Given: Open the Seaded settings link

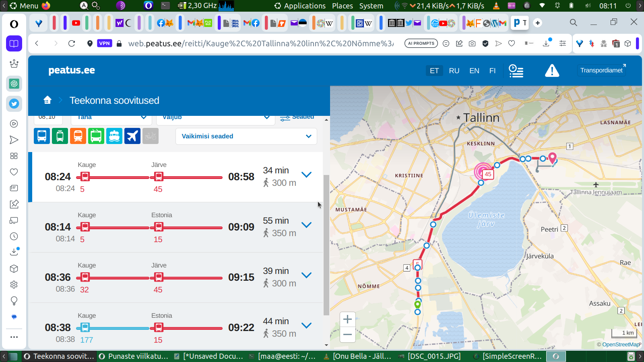Looking at the screenshot, I should coord(297,117).
